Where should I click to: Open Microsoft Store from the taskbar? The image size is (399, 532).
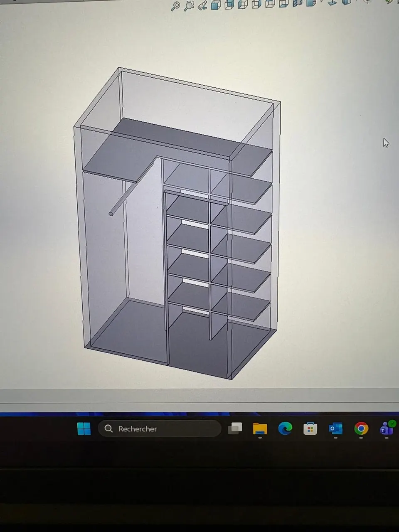310,429
